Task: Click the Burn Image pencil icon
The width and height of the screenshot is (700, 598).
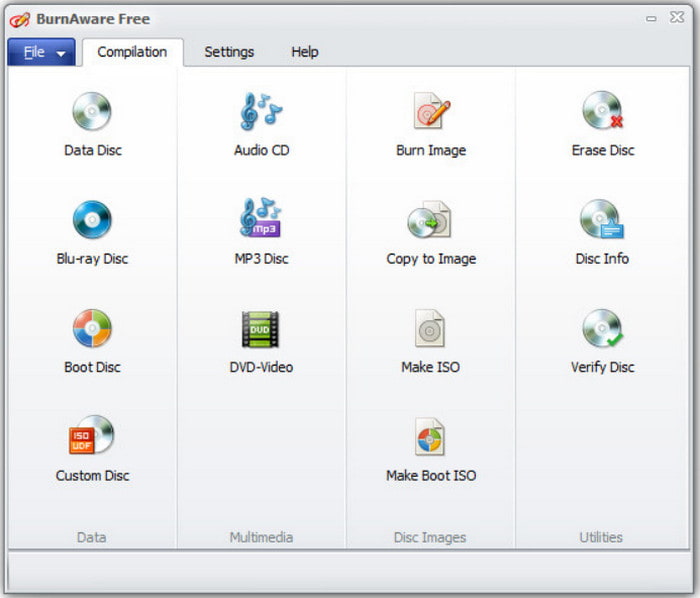Action: [x=431, y=111]
